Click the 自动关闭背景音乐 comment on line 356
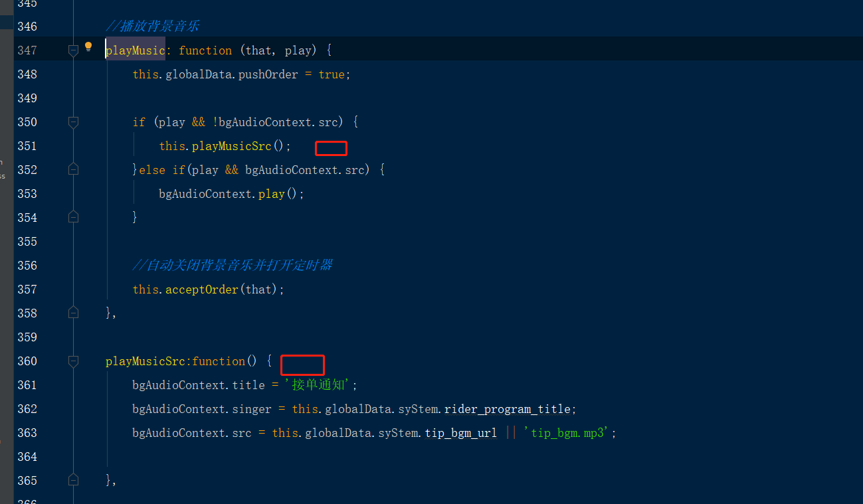 pyautogui.click(x=233, y=266)
